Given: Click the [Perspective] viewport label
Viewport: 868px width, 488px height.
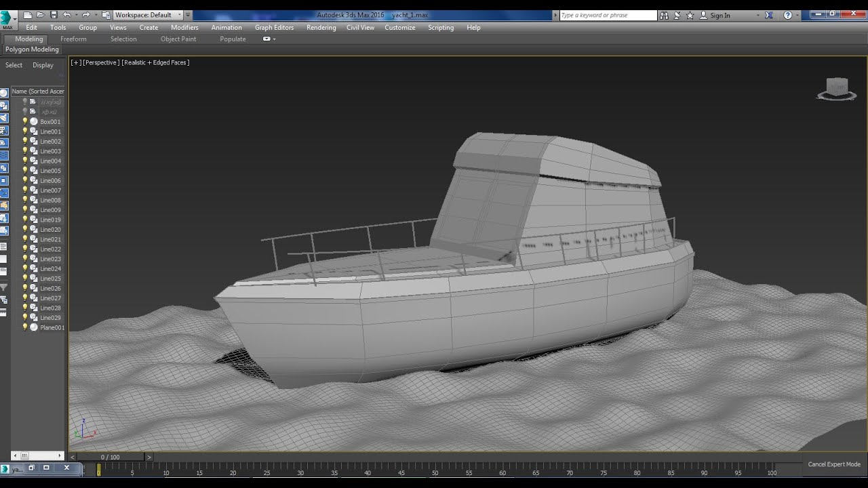Looking at the screenshot, I should [101, 62].
